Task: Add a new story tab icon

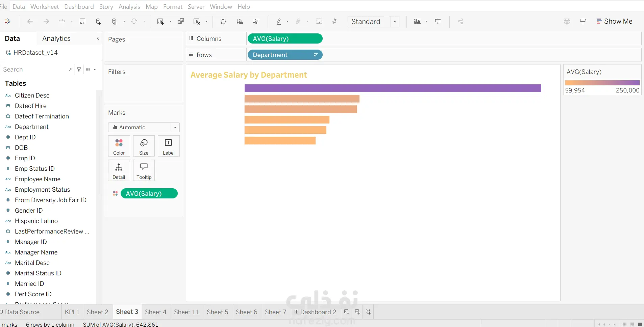Action: [x=368, y=312]
